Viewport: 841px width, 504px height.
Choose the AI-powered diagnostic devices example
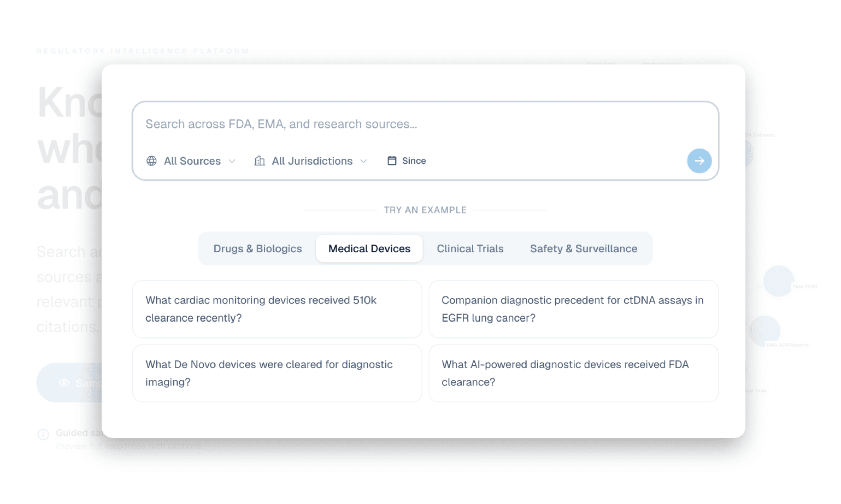pyautogui.click(x=573, y=373)
